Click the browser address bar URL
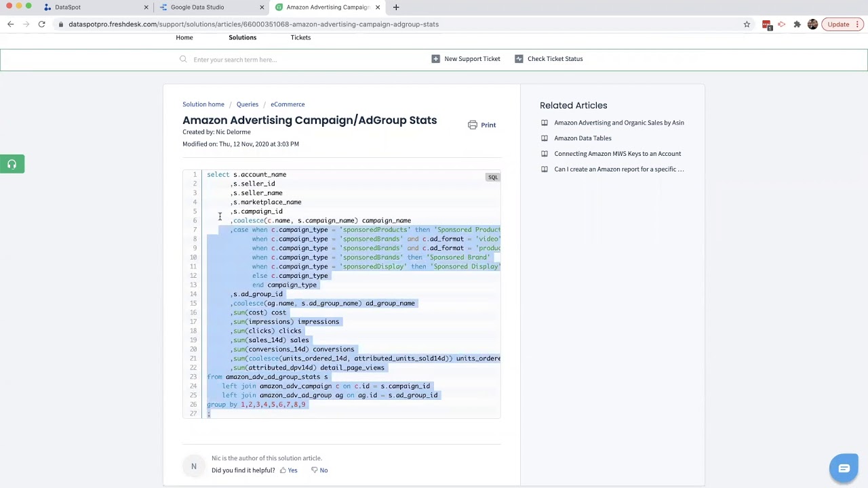 (x=254, y=24)
